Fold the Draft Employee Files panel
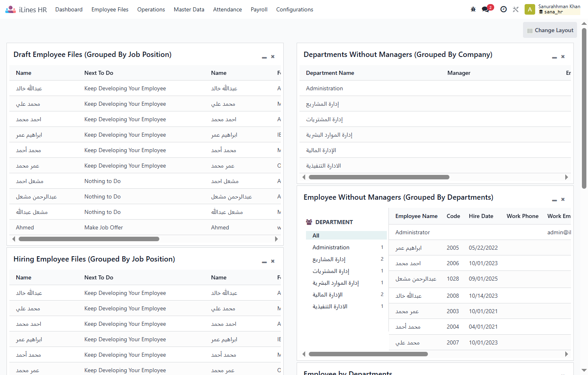Image resolution: width=588 pixels, height=375 pixels. point(264,57)
